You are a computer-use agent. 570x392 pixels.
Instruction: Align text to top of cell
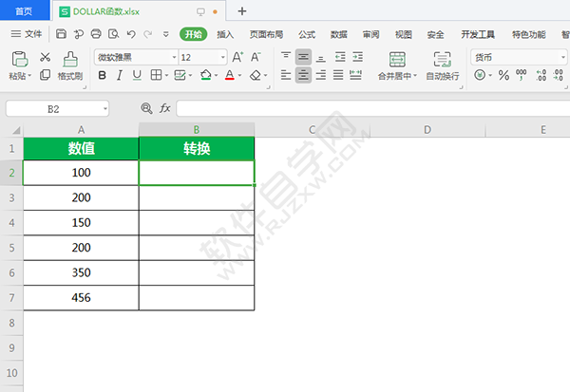pos(286,57)
